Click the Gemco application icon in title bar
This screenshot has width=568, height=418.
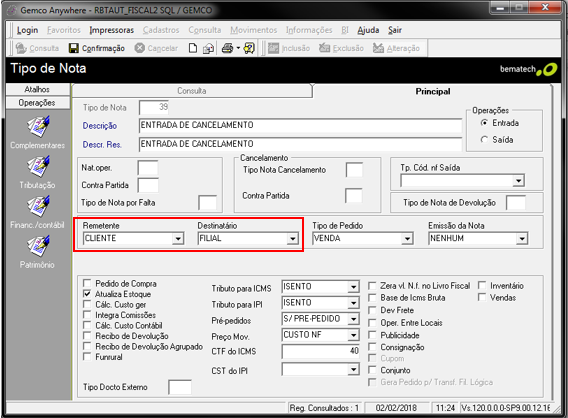12,10
